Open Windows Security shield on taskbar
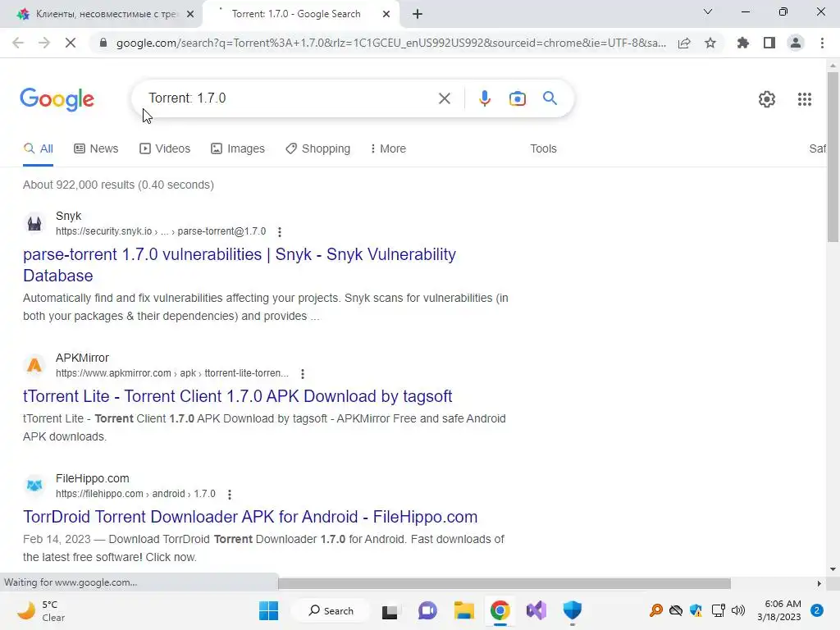This screenshot has height=630, width=840. pyautogui.click(x=572, y=610)
